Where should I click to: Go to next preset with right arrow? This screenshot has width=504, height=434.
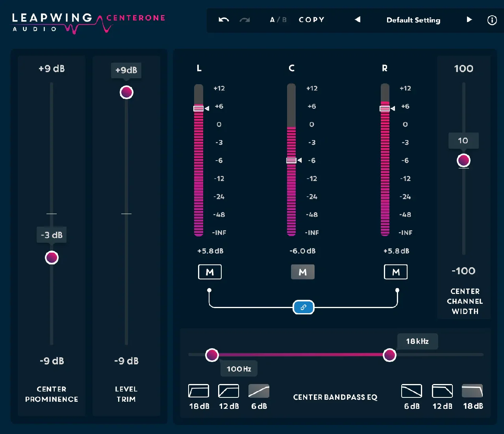[469, 19]
